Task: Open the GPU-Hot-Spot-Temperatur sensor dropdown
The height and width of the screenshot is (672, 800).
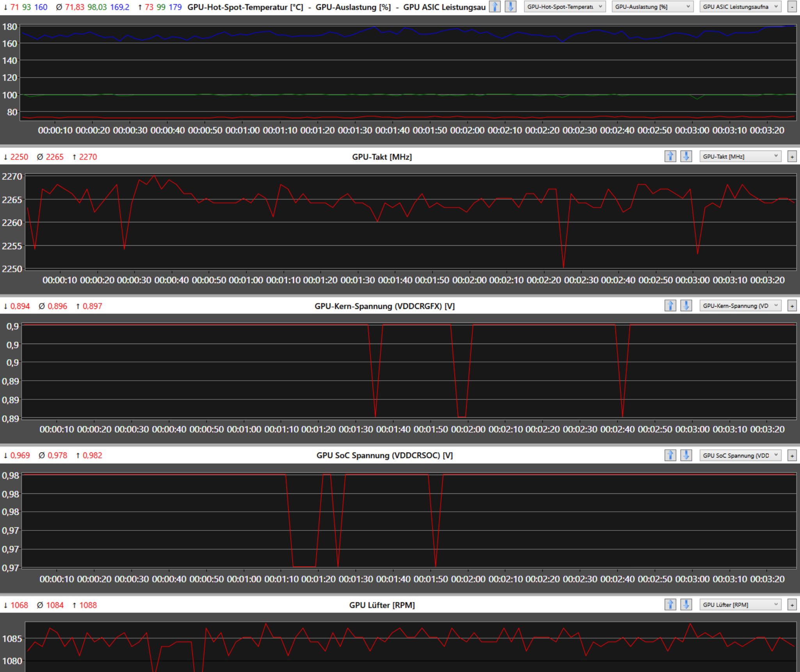Action: 565,7
